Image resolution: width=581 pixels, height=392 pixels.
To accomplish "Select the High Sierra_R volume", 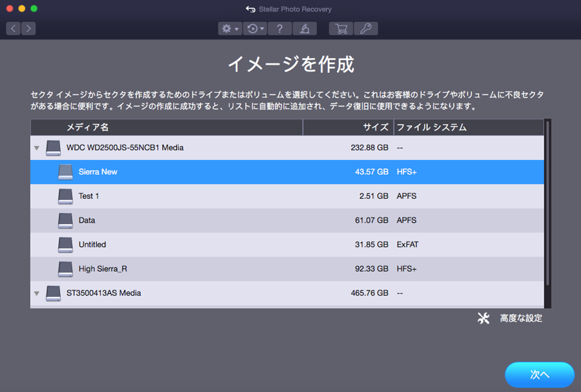I will tap(287, 269).
